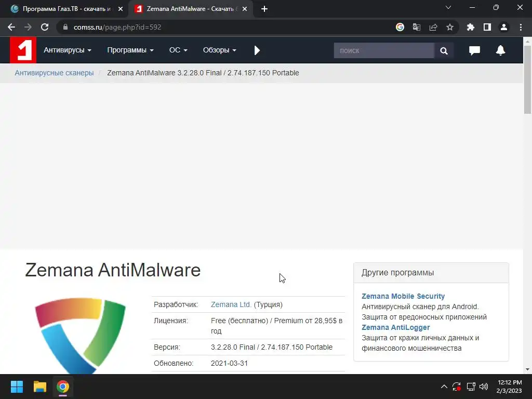Open network tray icon
This screenshot has height=399, width=532.
tap(471, 387)
